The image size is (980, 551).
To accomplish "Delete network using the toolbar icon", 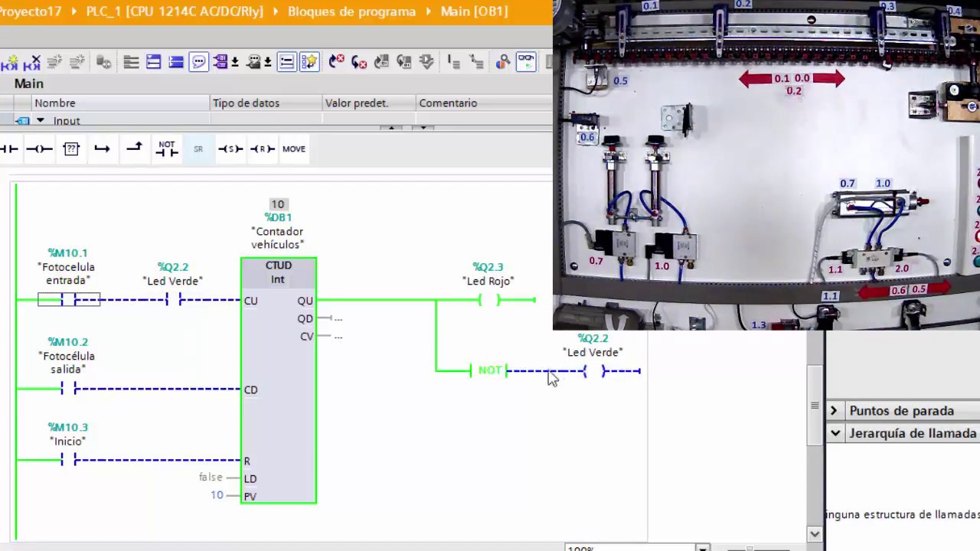I will coord(32,62).
